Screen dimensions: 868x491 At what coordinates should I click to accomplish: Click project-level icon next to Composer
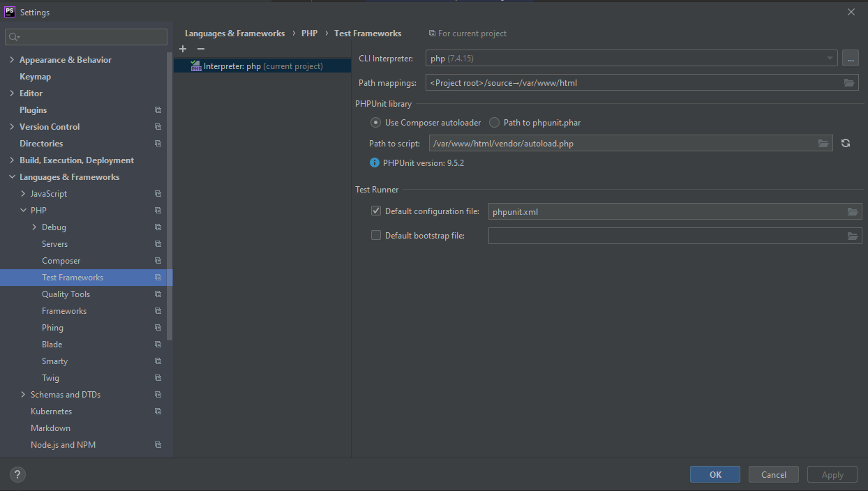(x=158, y=261)
